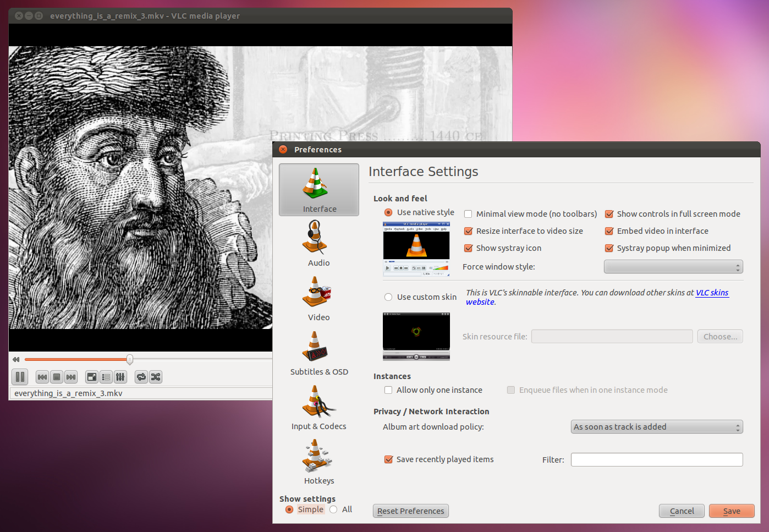
Task: Open the Subtitles & OSD preferences
Action: (319, 353)
